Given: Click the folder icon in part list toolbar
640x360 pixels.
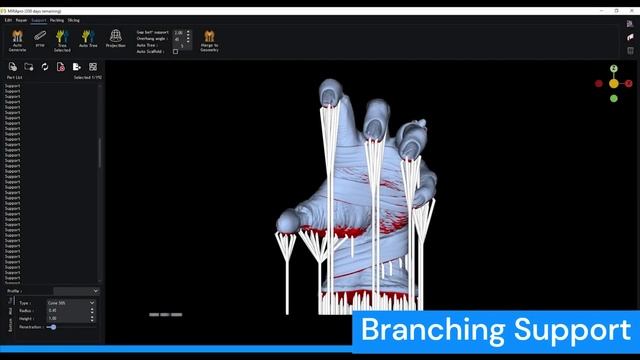Looking at the screenshot, I should [29, 67].
